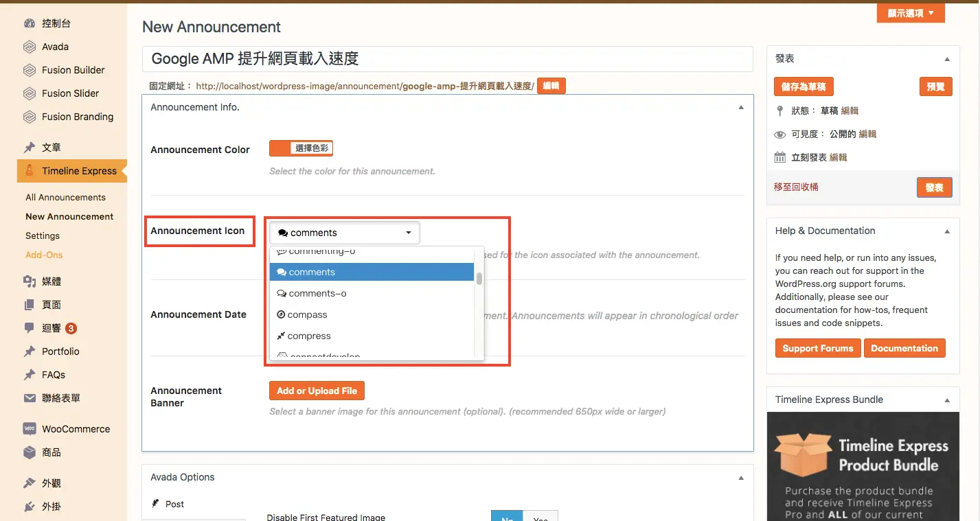Collapse the Avada Options panel
The image size is (980, 521).
[741, 478]
